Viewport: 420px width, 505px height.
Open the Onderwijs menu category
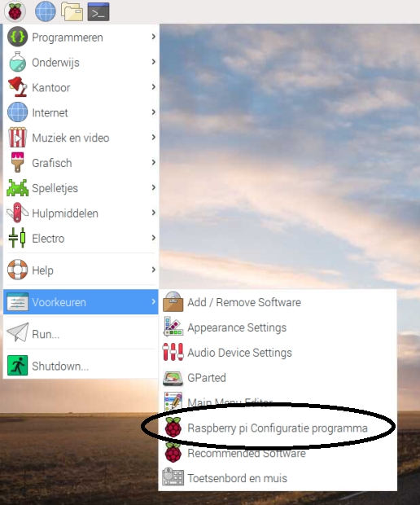[81, 62]
